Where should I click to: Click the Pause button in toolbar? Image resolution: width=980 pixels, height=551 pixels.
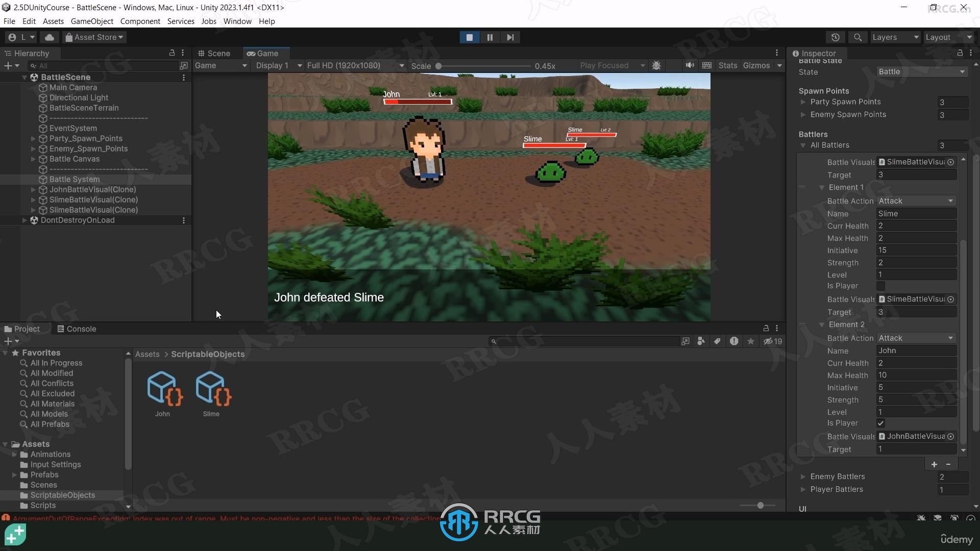[x=490, y=37]
